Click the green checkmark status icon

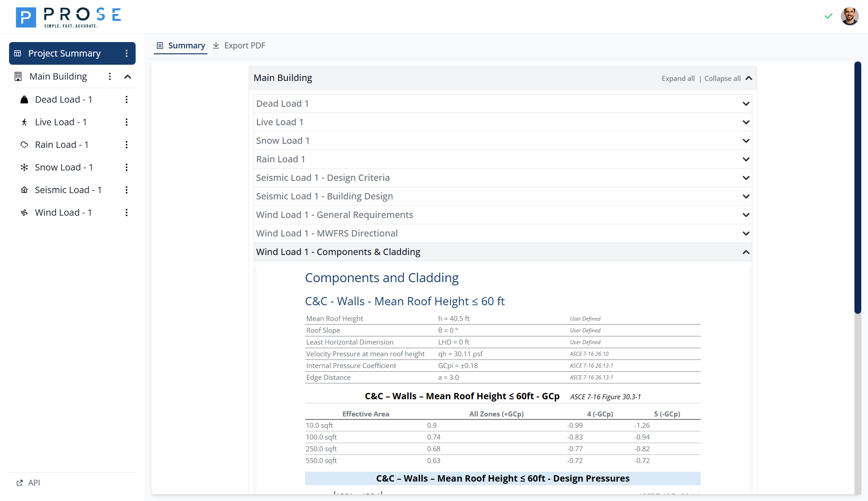tap(828, 16)
